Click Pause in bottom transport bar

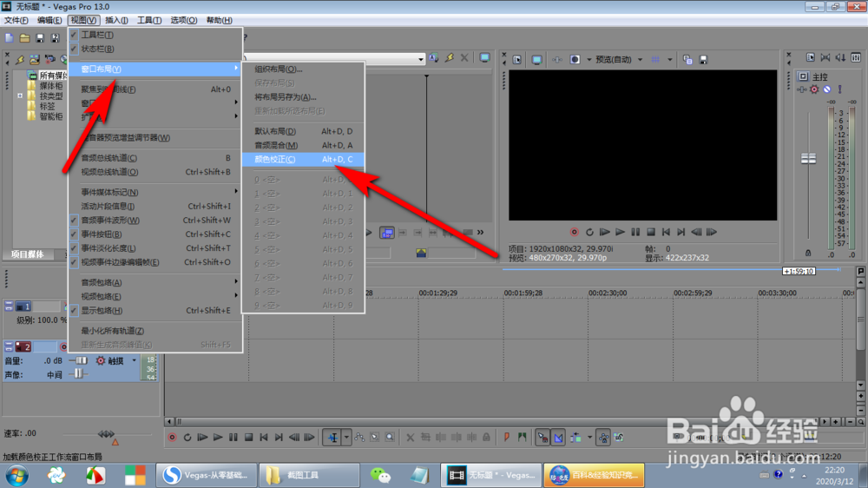tap(233, 438)
